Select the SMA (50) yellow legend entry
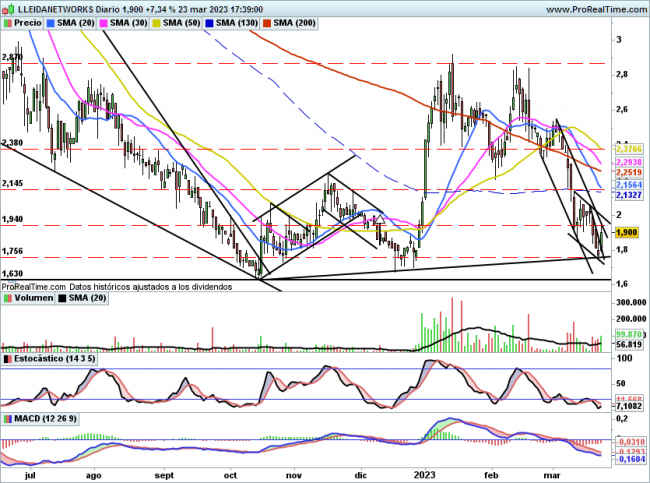 click(x=177, y=23)
